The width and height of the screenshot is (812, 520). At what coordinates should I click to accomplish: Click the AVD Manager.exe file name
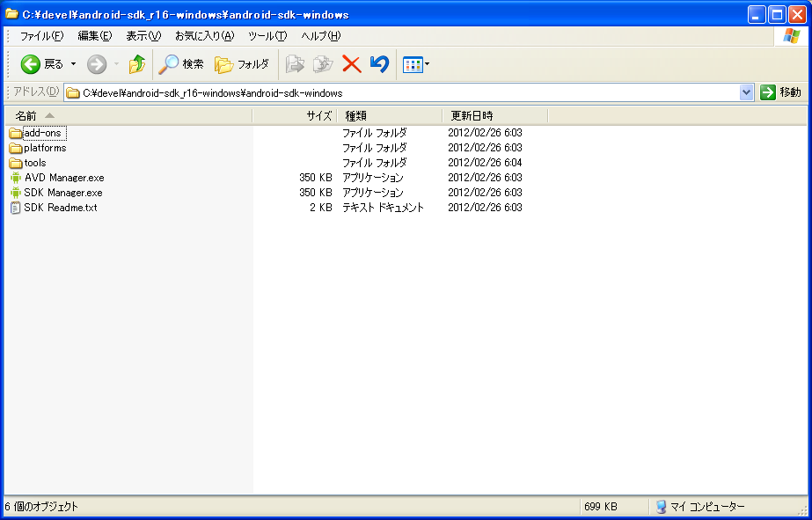64,178
